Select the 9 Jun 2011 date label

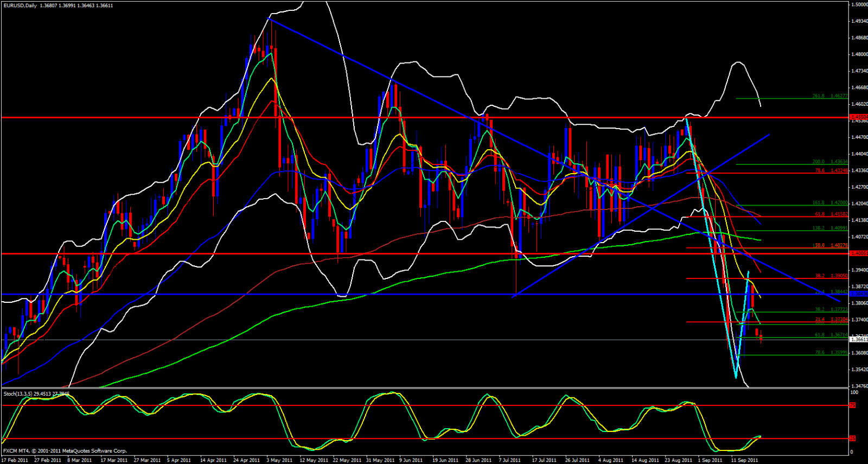pos(411,460)
